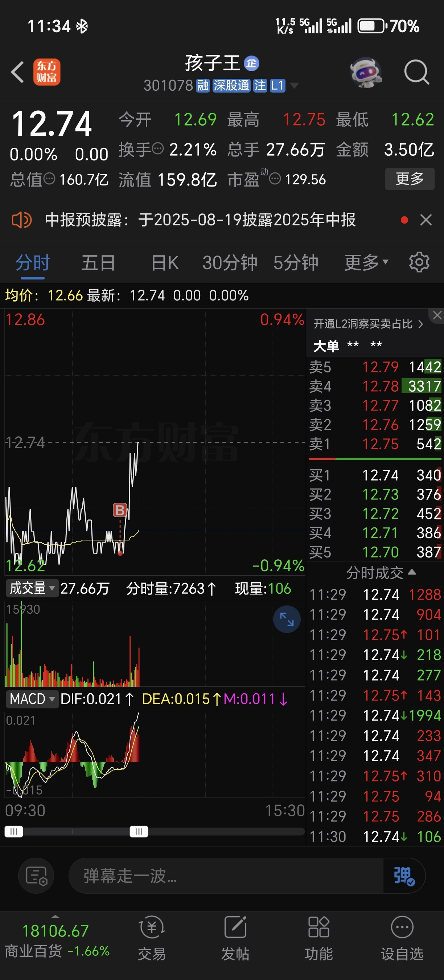Tap info icon next to 市盈
444x980 pixels.
pyautogui.click(x=275, y=178)
